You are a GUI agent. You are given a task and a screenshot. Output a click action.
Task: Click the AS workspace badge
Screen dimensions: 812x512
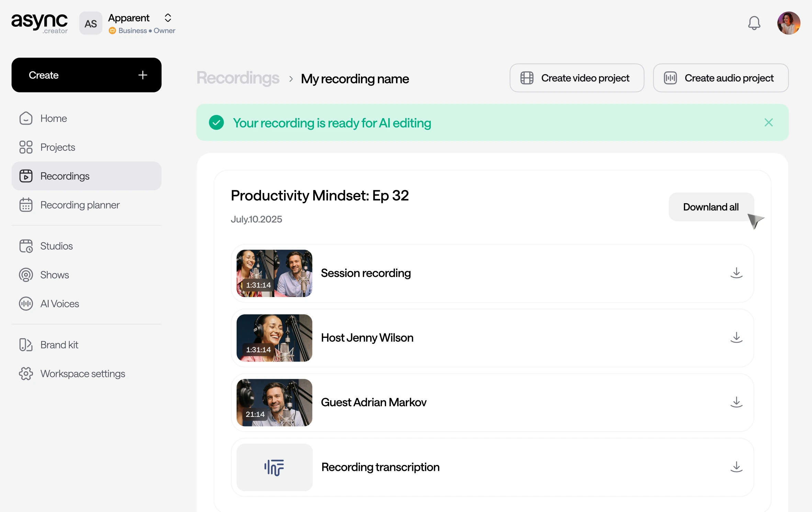click(91, 23)
